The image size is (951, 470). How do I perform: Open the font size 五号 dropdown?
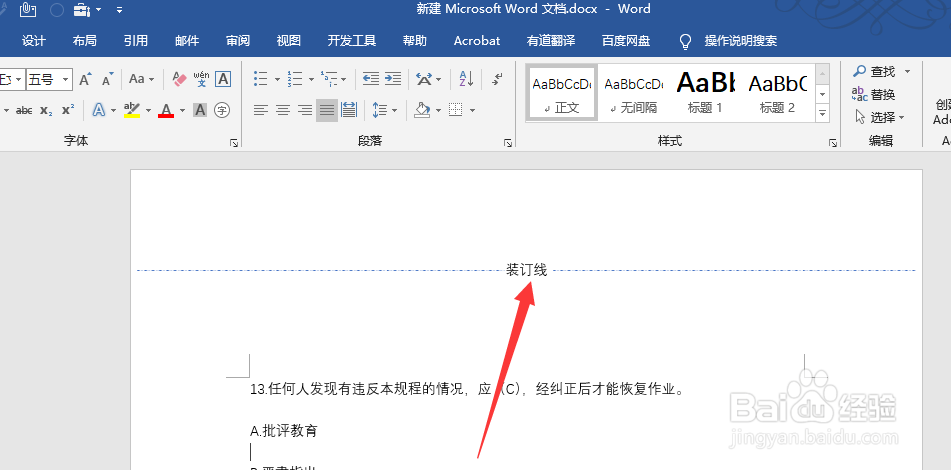coord(66,79)
